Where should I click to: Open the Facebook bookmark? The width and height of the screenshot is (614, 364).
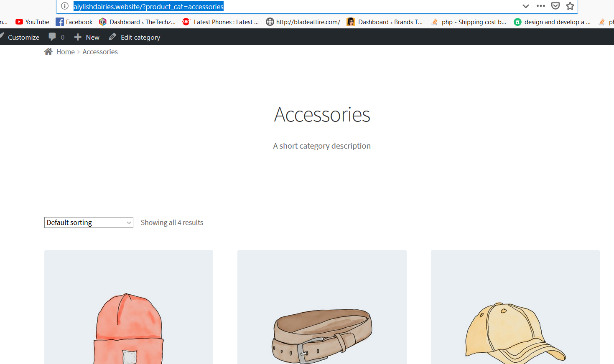(x=74, y=22)
